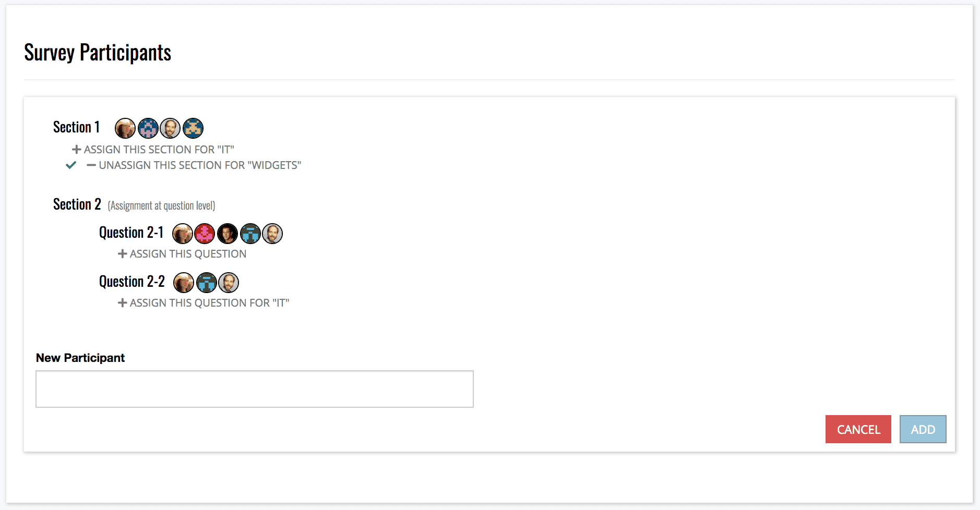Click the first participant avatar in Section 1
The height and width of the screenshot is (510, 980).
[x=125, y=128]
